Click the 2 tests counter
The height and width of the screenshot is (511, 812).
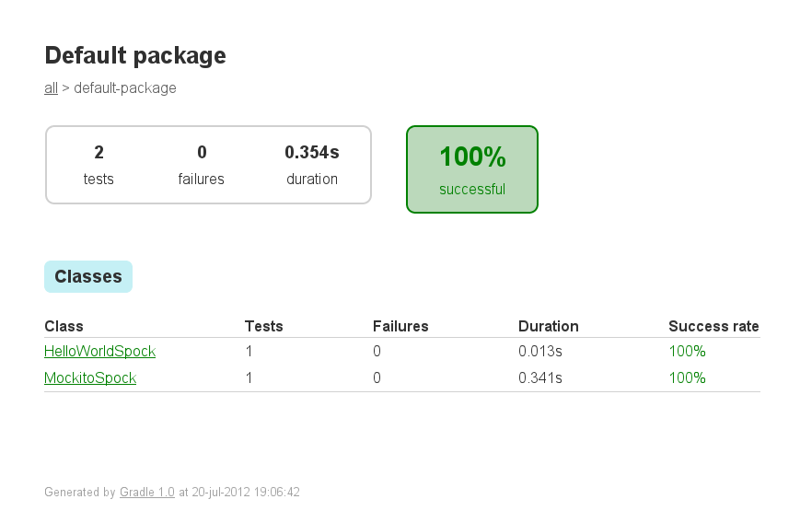99,164
